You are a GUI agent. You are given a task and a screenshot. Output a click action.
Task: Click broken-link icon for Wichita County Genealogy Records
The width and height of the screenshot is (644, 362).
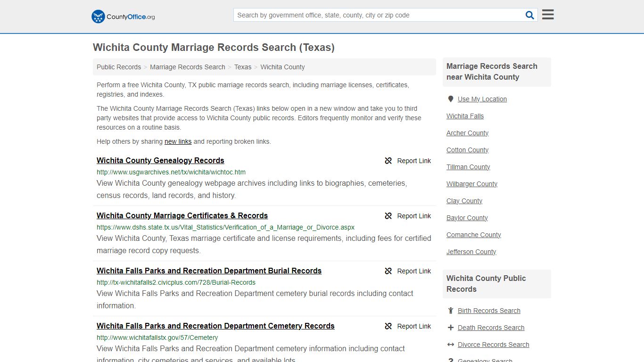coord(388,161)
